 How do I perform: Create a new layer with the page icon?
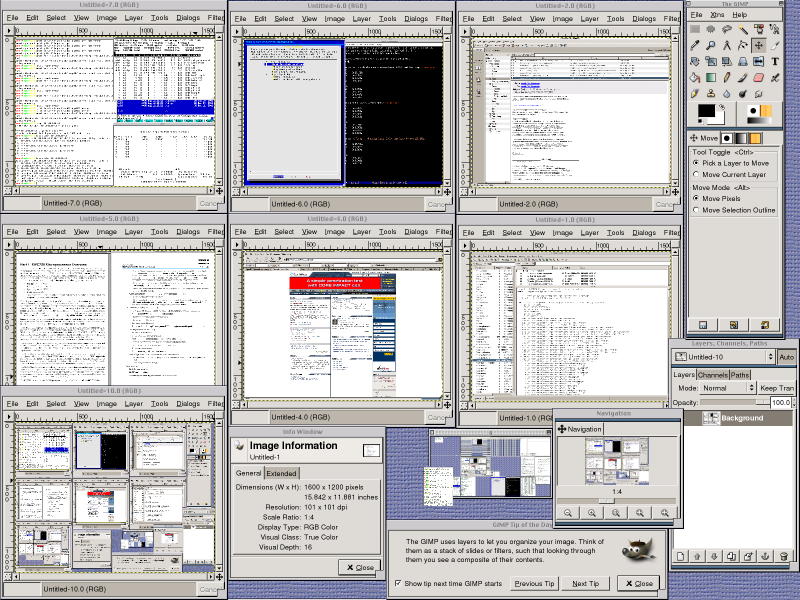pyautogui.click(x=680, y=556)
